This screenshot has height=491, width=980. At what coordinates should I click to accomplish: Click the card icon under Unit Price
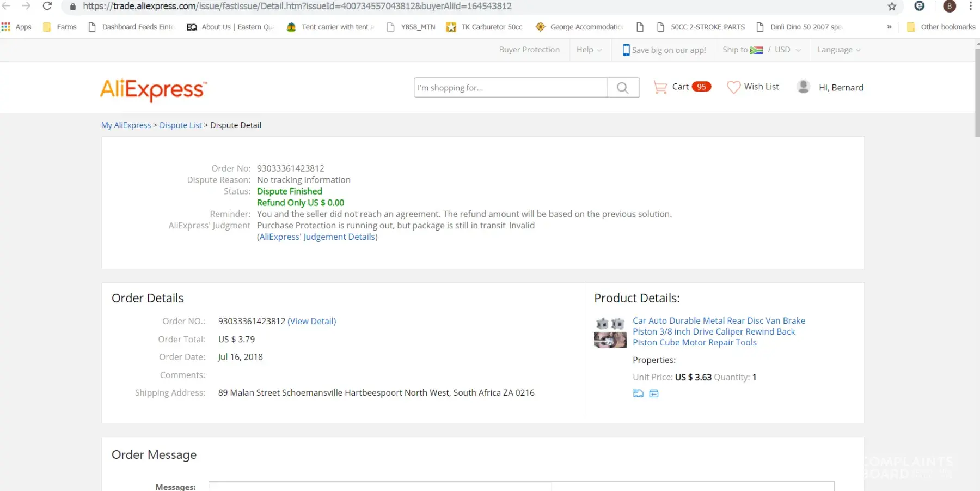(x=654, y=393)
